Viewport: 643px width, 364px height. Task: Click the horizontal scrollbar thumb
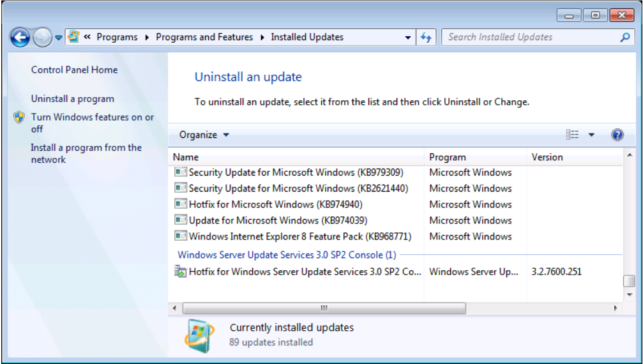point(324,308)
